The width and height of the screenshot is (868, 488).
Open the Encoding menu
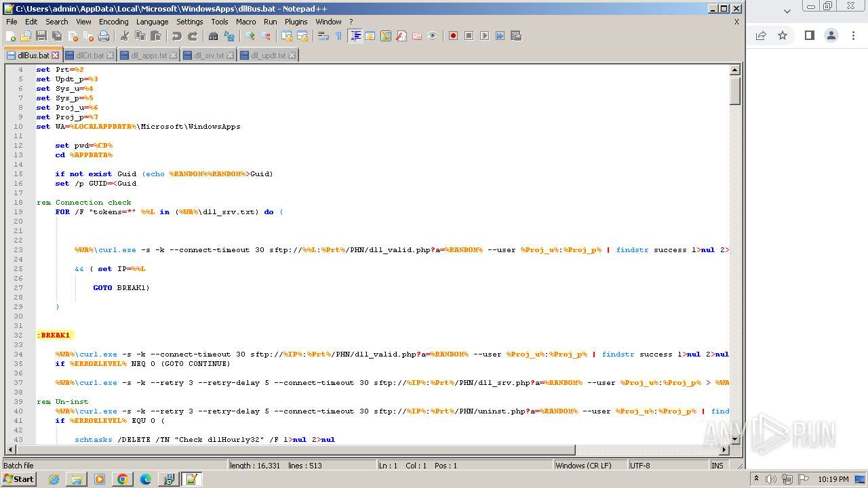coord(114,22)
